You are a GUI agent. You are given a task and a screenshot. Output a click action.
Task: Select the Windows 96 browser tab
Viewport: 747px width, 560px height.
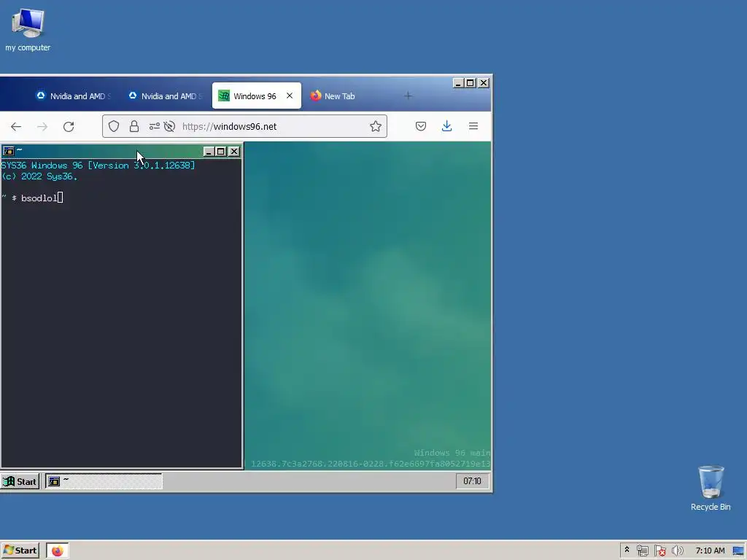click(256, 96)
